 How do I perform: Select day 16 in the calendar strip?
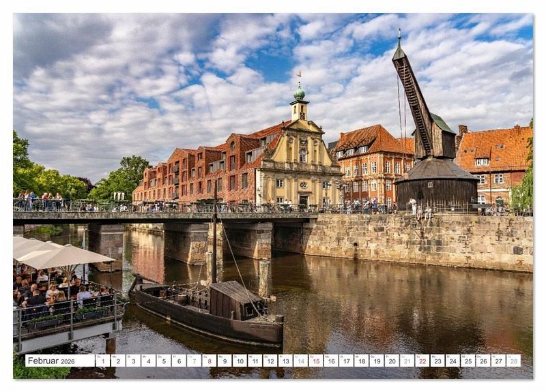(331, 361)
